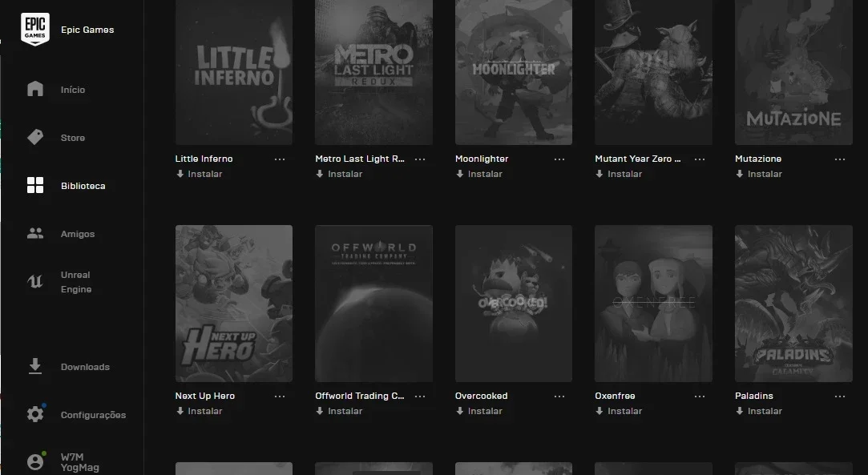Open the Store tag icon
Screen dimensions: 868x475
pos(35,137)
